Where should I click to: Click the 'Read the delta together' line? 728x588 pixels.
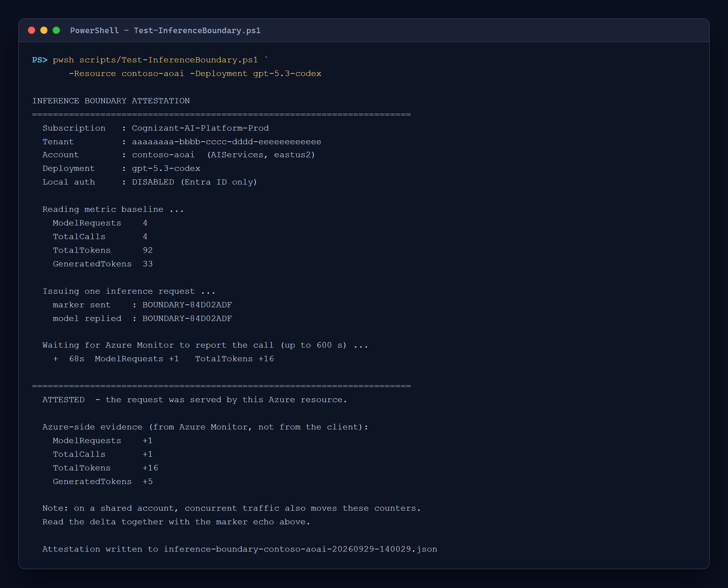176,522
